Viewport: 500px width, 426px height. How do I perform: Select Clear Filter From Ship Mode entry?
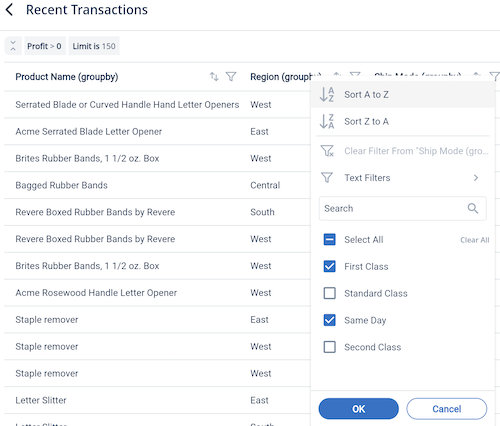[x=403, y=151]
